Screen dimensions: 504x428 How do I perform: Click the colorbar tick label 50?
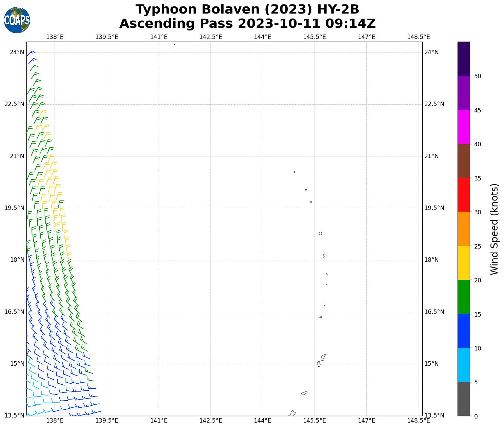(x=478, y=76)
